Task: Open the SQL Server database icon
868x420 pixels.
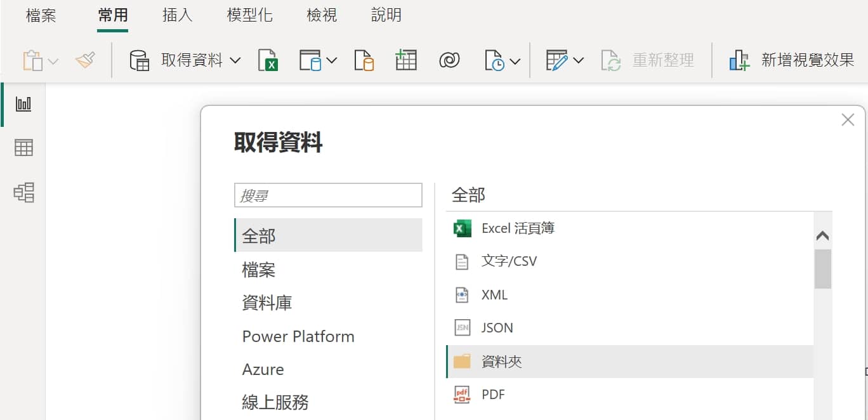Action: tap(364, 61)
